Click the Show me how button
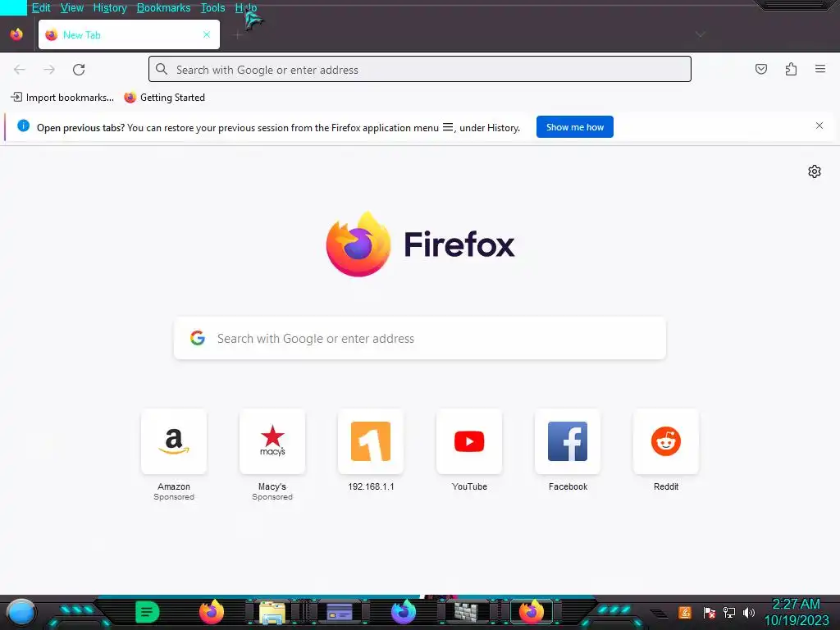Viewport: 840px width, 630px height. coord(575,127)
